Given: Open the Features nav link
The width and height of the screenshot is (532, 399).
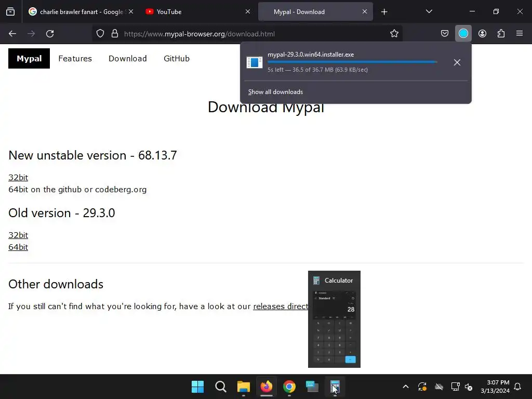Looking at the screenshot, I should tap(75, 58).
